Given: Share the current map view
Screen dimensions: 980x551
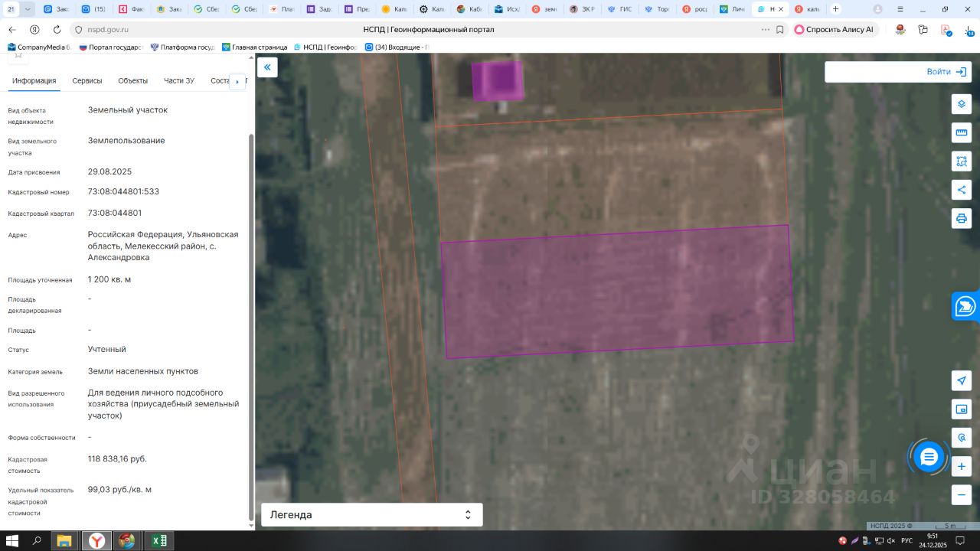Looking at the screenshot, I should click(x=962, y=190).
